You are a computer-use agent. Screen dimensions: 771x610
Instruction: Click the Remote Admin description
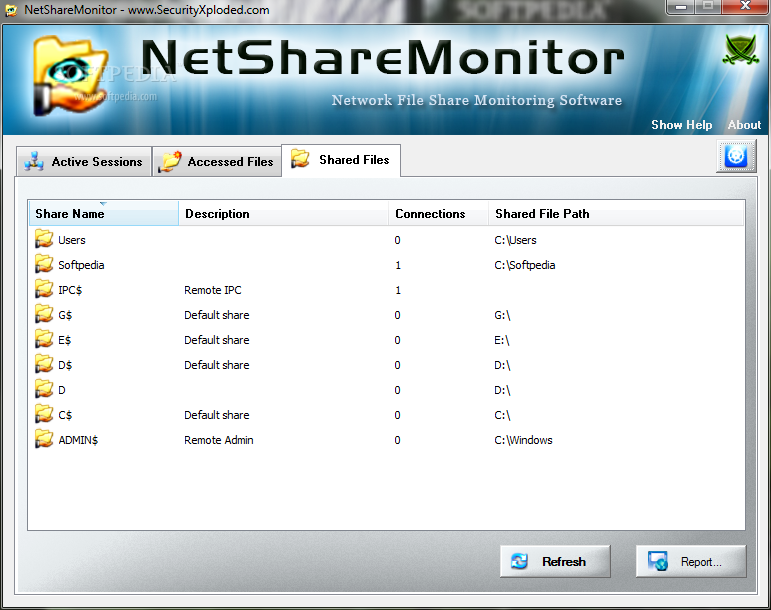click(219, 440)
